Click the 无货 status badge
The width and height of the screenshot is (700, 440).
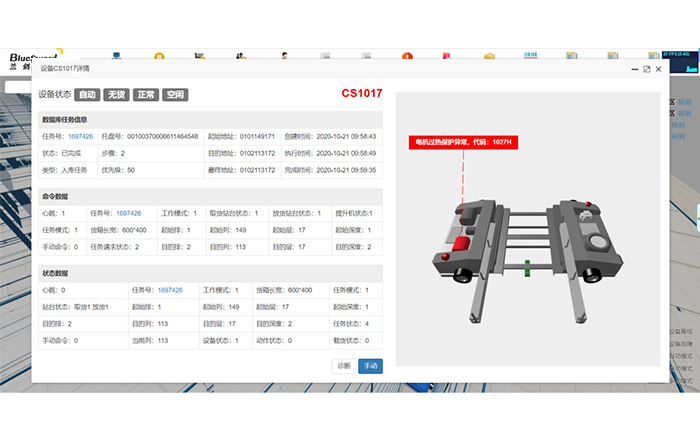117,94
